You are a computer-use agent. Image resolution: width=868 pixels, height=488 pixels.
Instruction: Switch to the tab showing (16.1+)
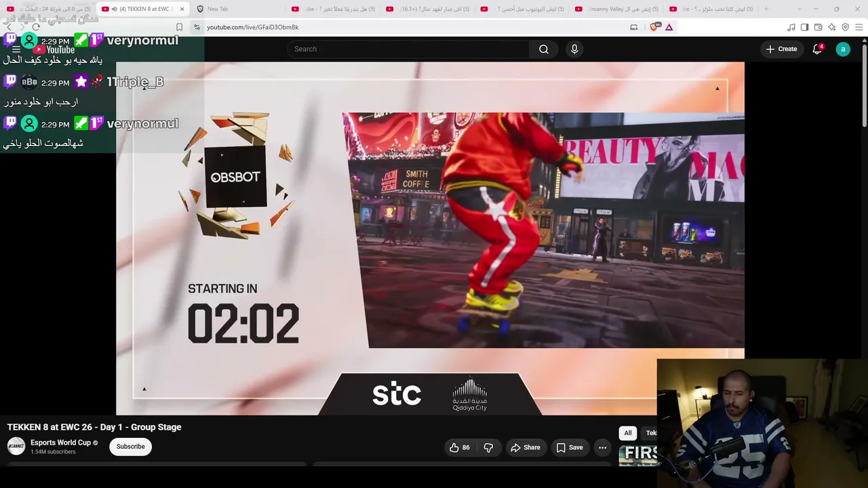[426, 9]
